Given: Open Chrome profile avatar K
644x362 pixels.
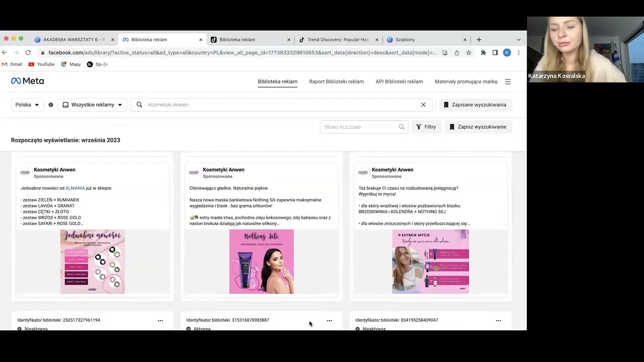Looking at the screenshot, I should pyautogui.click(x=507, y=52).
